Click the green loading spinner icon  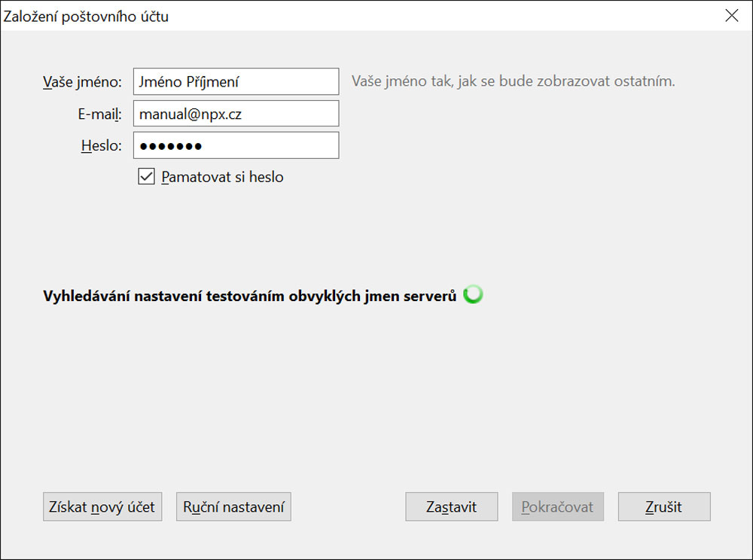click(473, 295)
